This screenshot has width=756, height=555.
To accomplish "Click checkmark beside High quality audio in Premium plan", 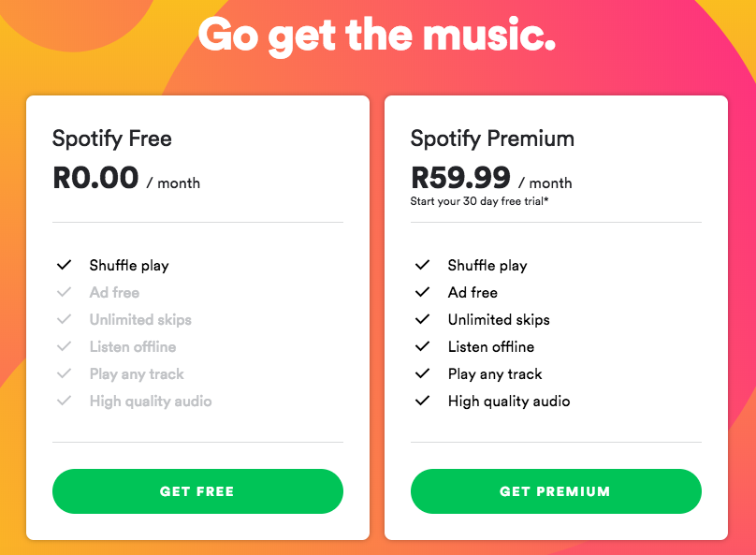I will (422, 401).
